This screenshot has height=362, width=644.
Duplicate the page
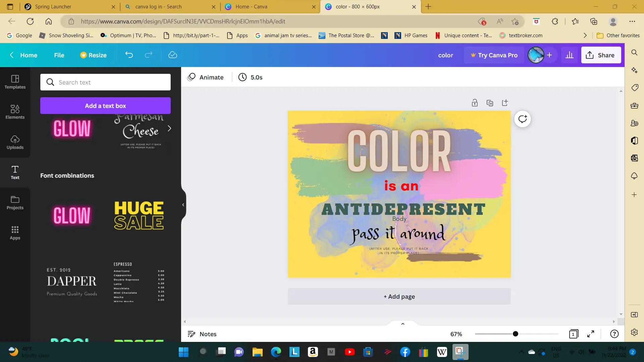pyautogui.click(x=490, y=103)
